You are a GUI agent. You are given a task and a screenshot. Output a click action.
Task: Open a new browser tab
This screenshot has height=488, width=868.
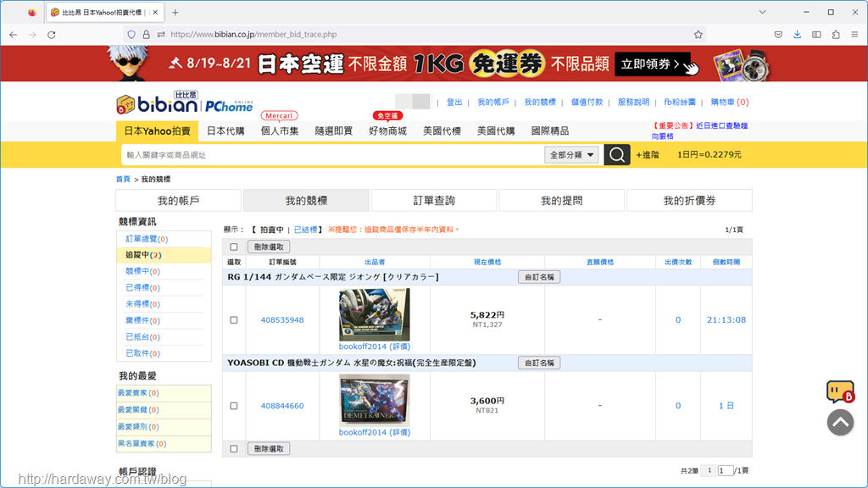point(175,12)
